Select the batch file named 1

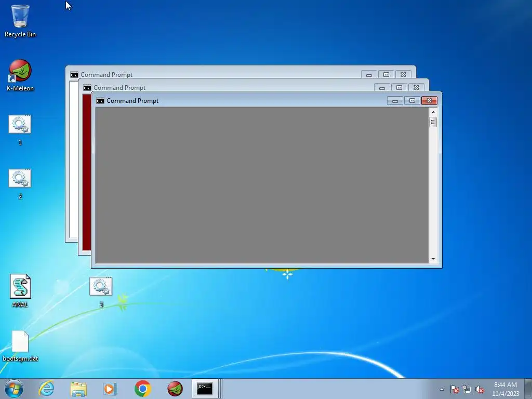[x=20, y=130]
